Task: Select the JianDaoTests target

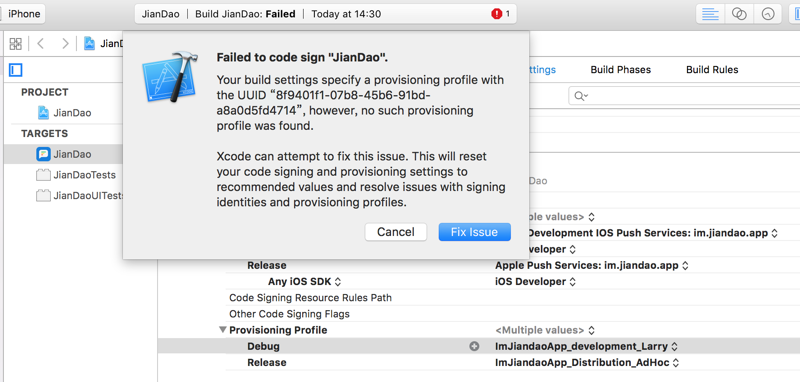Action: [x=77, y=175]
